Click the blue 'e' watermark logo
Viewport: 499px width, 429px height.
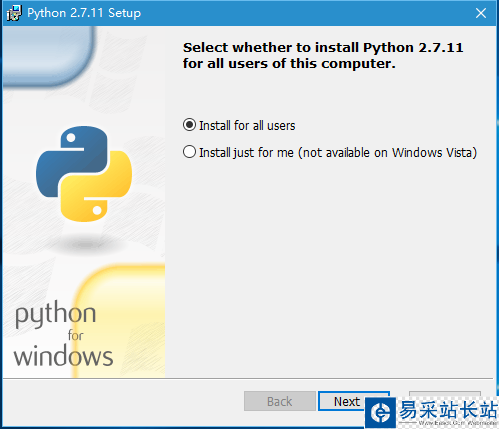(381, 412)
